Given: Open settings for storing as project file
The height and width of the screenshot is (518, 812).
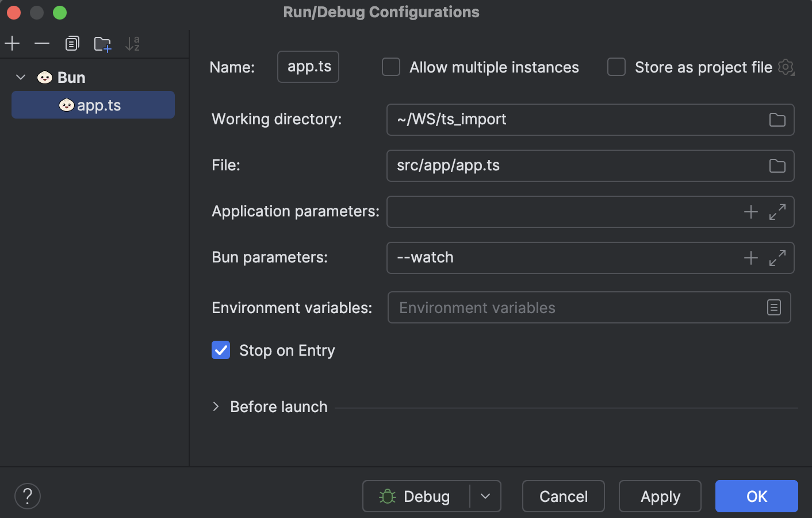Looking at the screenshot, I should pyautogui.click(x=786, y=67).
